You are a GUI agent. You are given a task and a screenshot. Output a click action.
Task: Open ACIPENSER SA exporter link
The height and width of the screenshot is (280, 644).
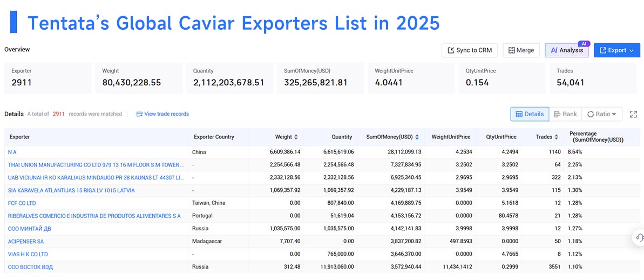pyautogui.click(x=25, y=241)
